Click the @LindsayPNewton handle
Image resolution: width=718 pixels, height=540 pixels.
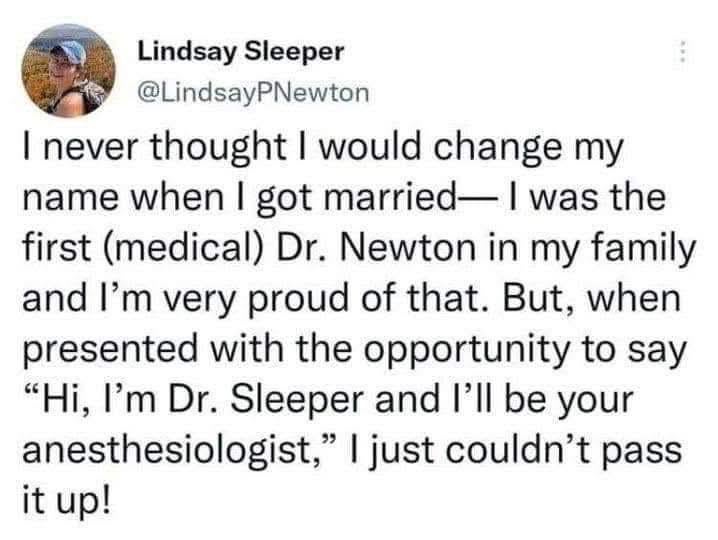click(x=251, y=93)
